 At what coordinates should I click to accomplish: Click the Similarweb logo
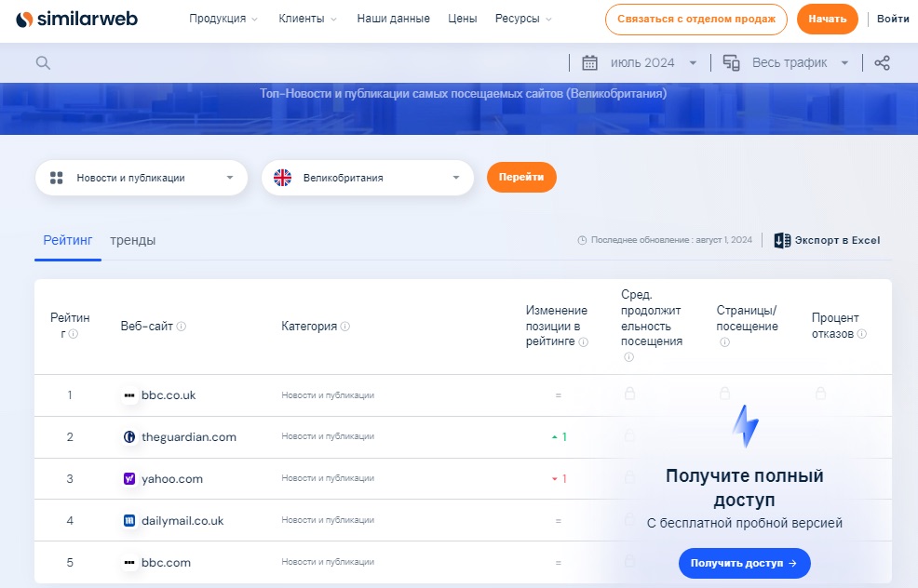coord(76,20)
